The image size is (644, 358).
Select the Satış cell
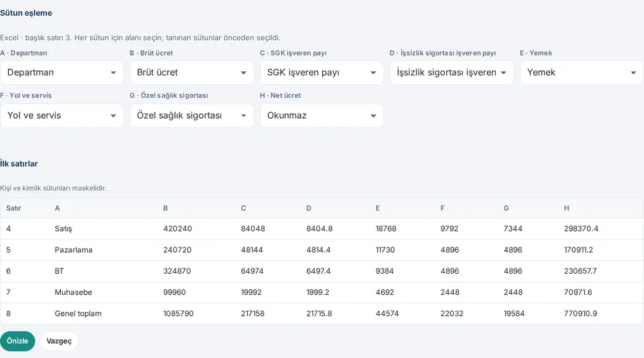[x=63, y=229]
